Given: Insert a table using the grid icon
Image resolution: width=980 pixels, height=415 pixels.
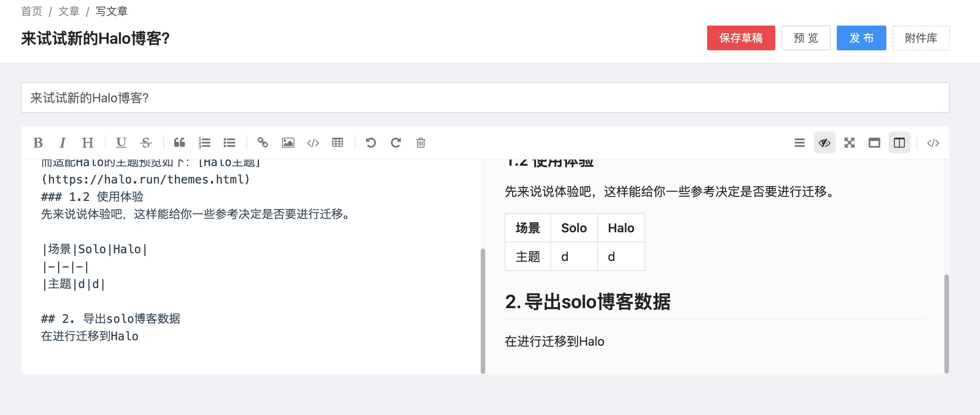Looking at the screenshot, I should click(338, 143).
